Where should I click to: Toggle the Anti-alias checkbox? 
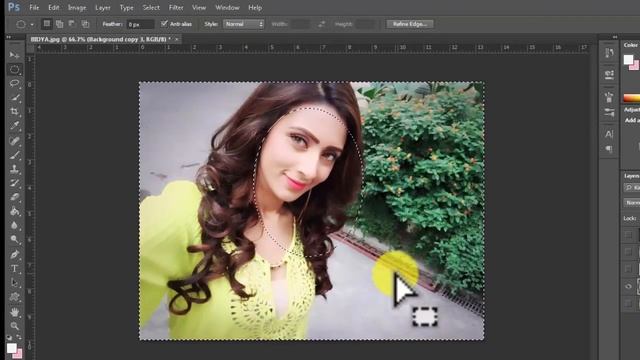point(164,24)
